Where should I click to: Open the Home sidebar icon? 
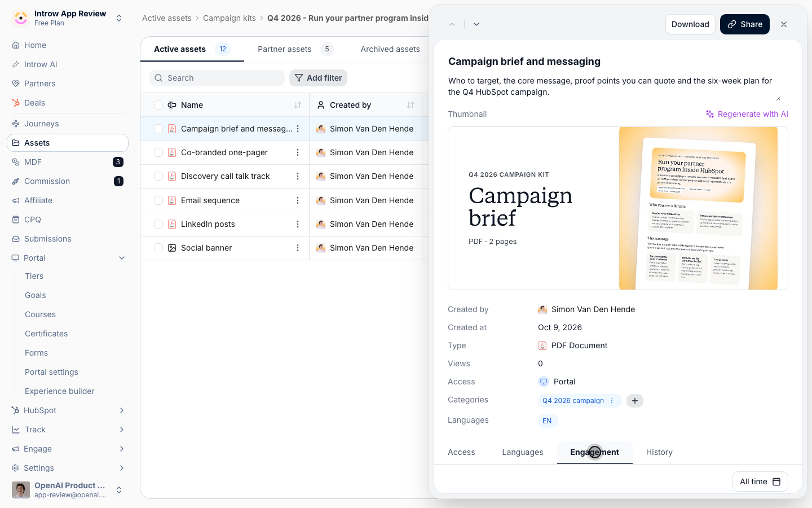click(x=16, y=45)
